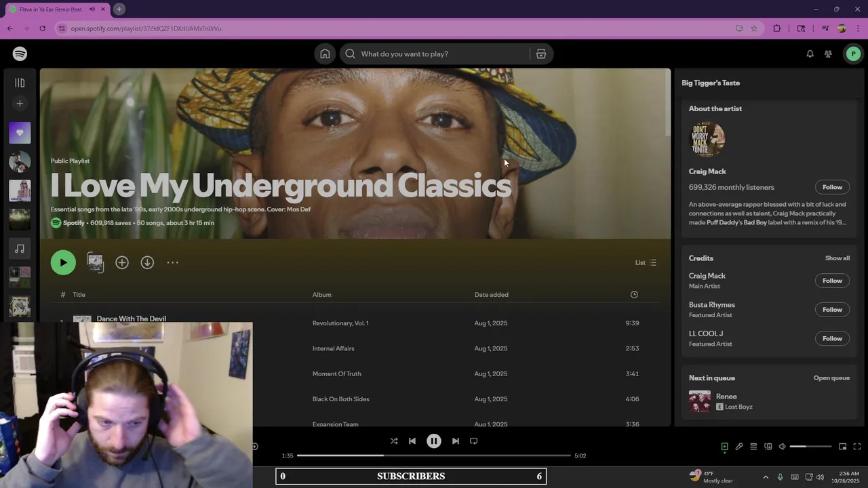Toggle repeat mode
This screenshot has width=868, height=488.
[x=474, y=441]
